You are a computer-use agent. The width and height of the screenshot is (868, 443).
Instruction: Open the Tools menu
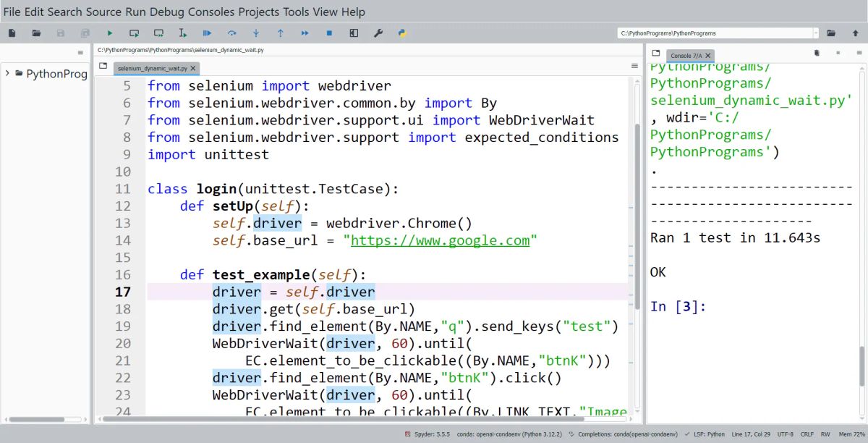pos(297,12)
